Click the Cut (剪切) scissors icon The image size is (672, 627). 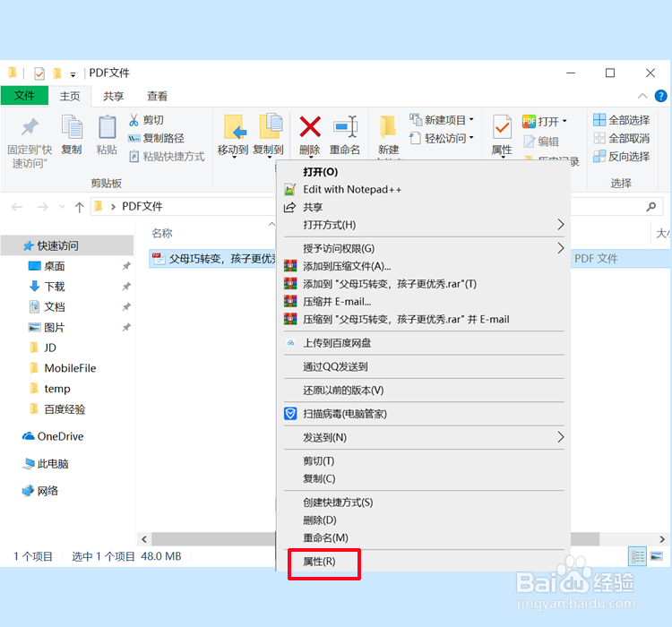coord(134,120)
